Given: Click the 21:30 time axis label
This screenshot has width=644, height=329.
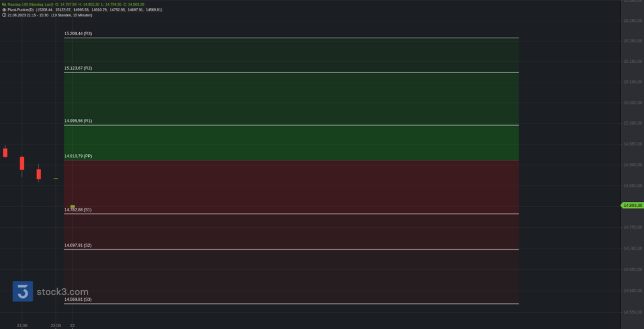Looking at the screenshot, I should pyautogui.click(x=22, y=325).
